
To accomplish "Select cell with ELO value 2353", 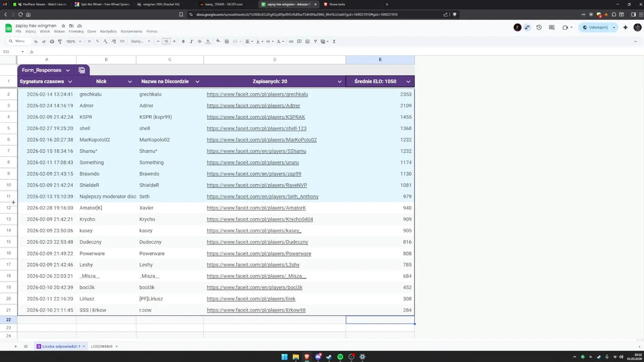I will [380, 94].
